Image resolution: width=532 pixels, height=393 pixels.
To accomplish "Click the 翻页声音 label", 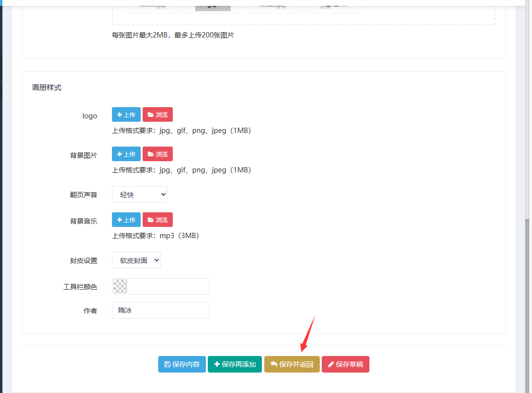I will (83, 195).
